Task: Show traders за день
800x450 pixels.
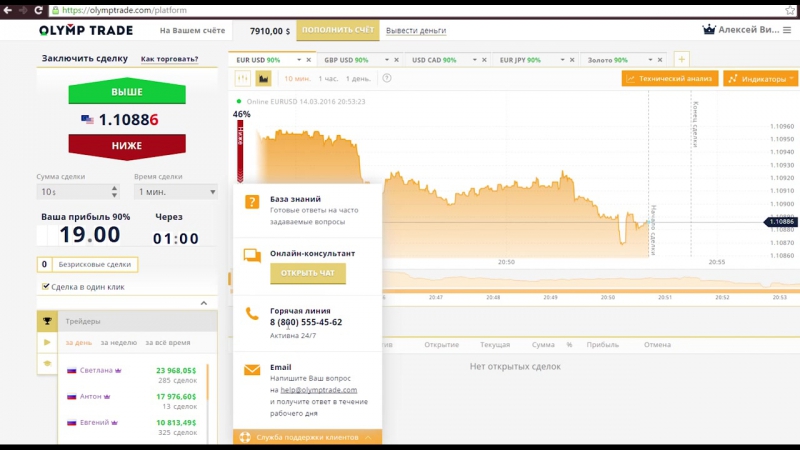Action: [x=79, y=342]
